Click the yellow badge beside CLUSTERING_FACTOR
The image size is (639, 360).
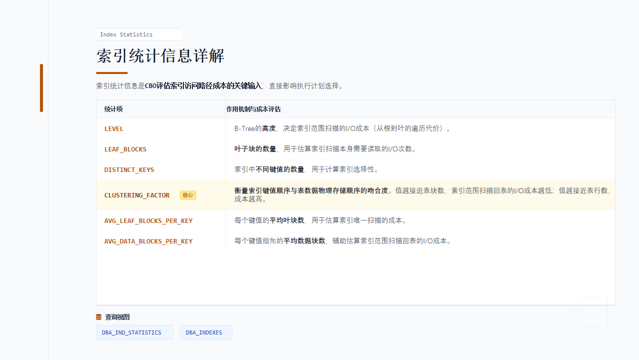point(188,195)
